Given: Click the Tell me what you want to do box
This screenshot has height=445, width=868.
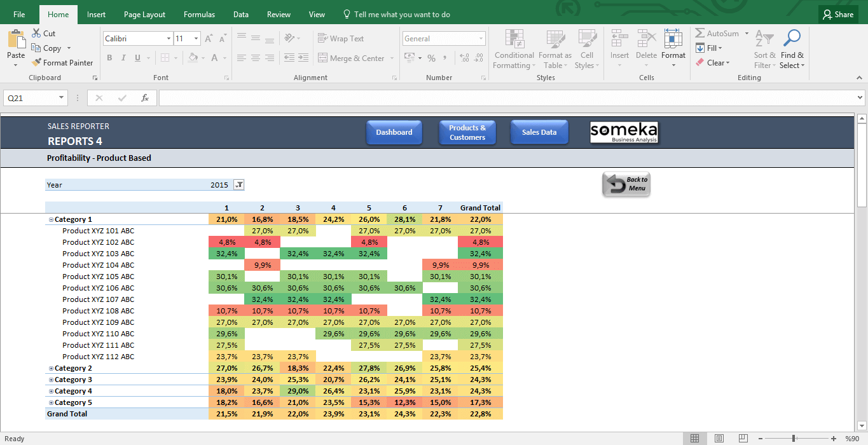Looking at the screenshot, I should click(396, 15).
